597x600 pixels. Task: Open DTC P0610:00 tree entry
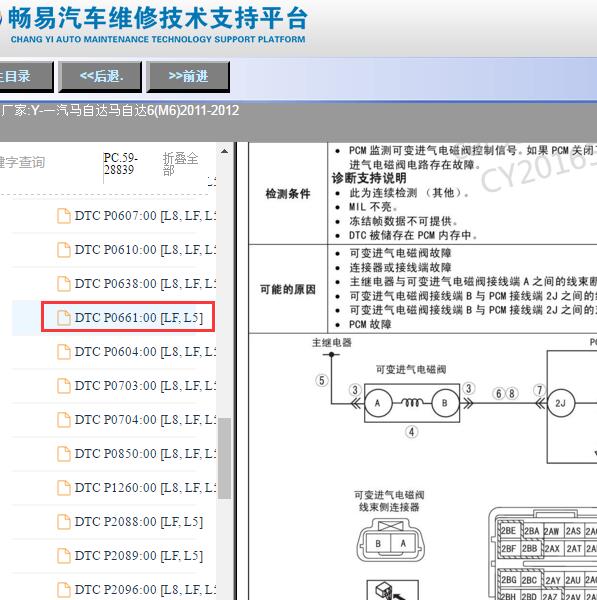[x=145, y=250]
